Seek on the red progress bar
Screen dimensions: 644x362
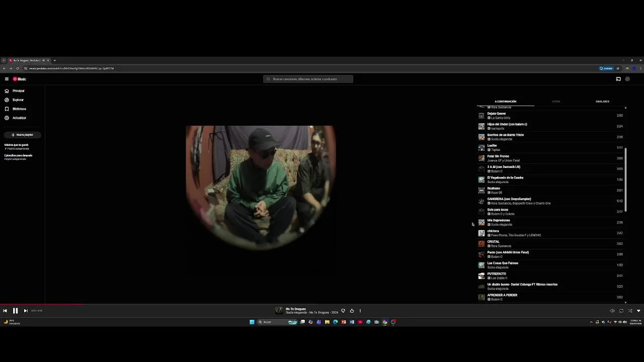42,304
